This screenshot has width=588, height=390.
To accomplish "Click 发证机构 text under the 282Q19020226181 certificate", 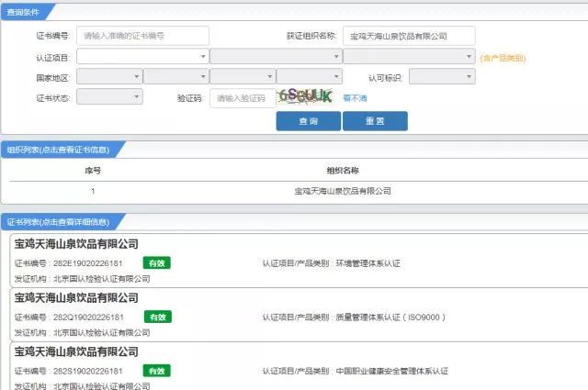I will point(82,333).
